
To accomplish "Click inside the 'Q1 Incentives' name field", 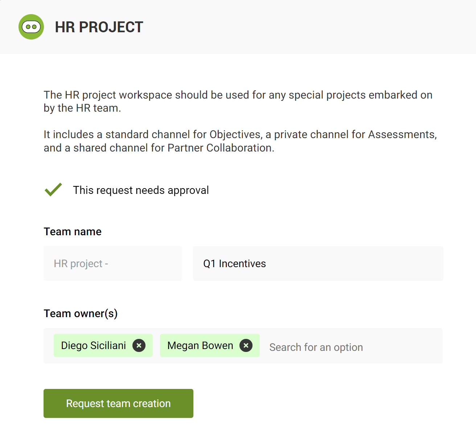I will [x=318, y=264].
